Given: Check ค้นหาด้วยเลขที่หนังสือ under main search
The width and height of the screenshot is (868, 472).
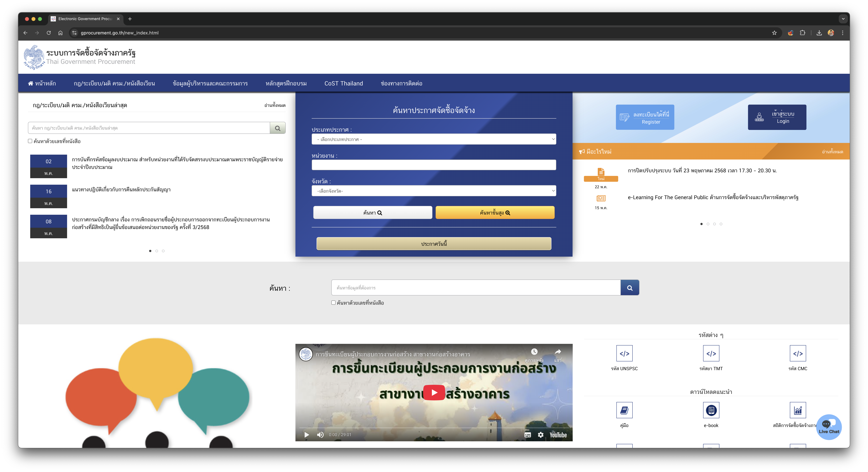Looking at the screenshot, I should click(x=333, y=303).
